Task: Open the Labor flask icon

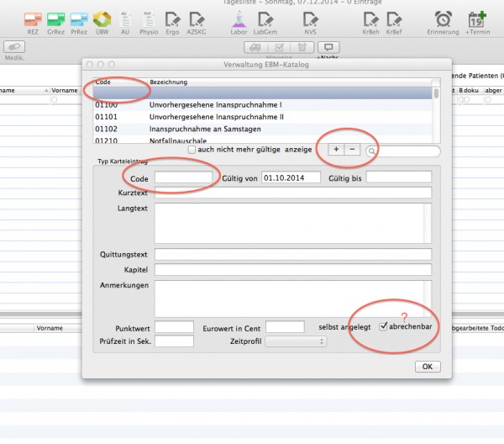Action: (239, 20)
